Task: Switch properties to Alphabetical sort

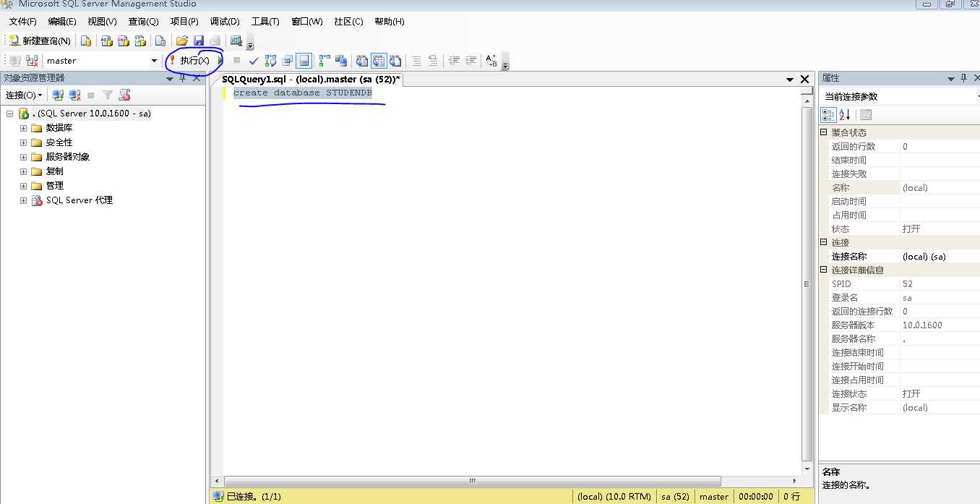Action: click(844, 115)
